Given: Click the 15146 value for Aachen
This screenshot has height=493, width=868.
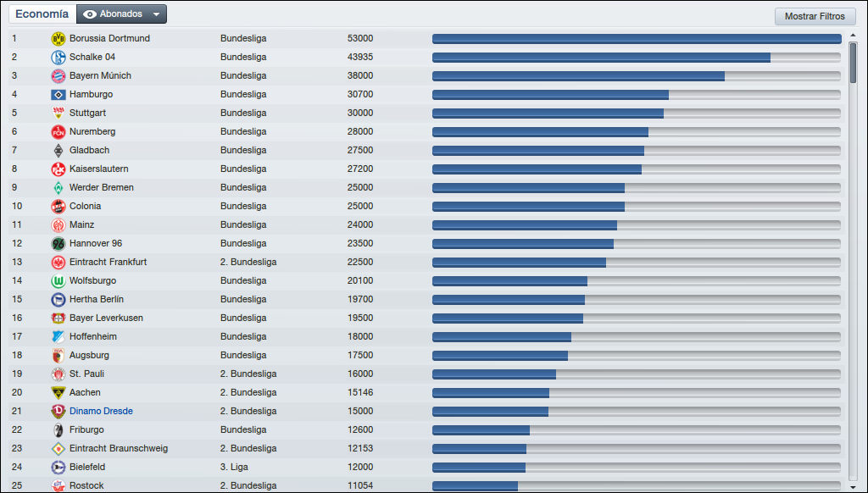Looking at the screenshot, I should (360, 392).
